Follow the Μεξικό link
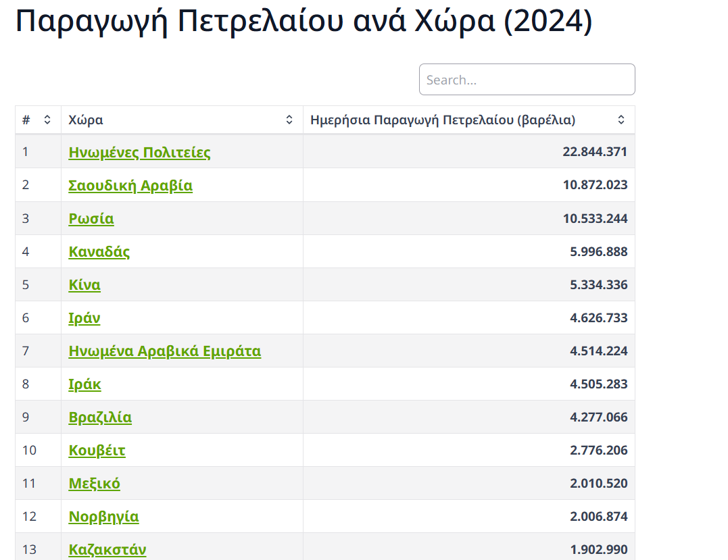728x560 pixels. (95, 484)
